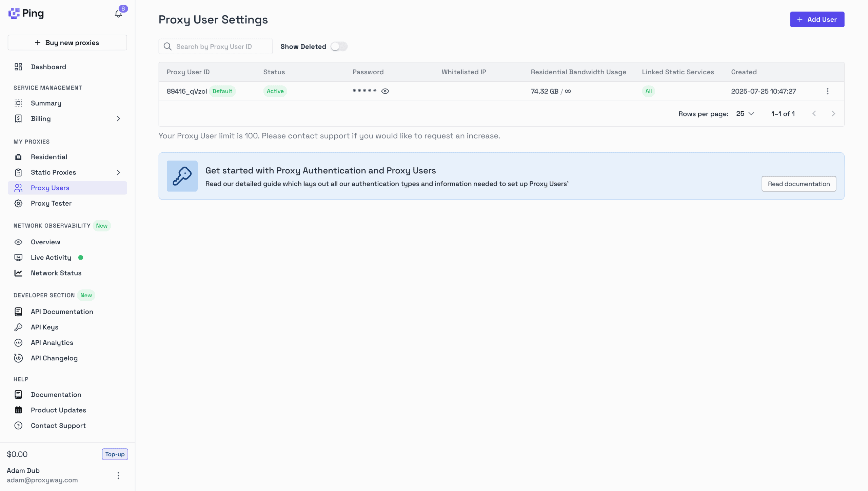
Task: Open the row actions three-dot menu
Action: pos(827,91)
